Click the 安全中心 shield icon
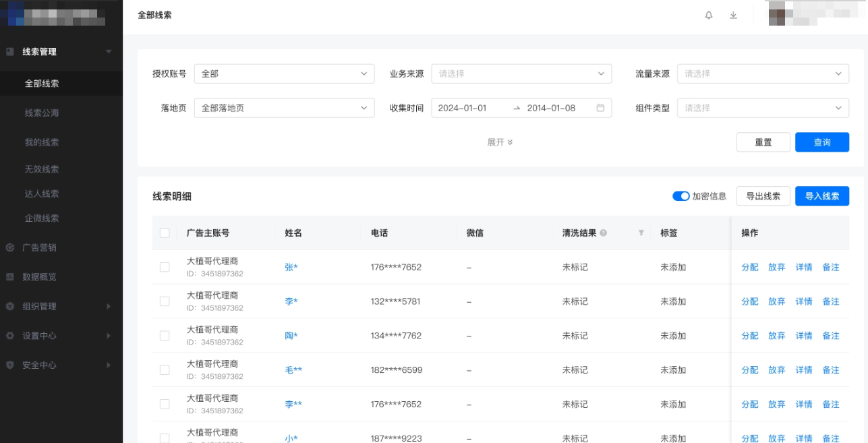 [x=9, y=365]
